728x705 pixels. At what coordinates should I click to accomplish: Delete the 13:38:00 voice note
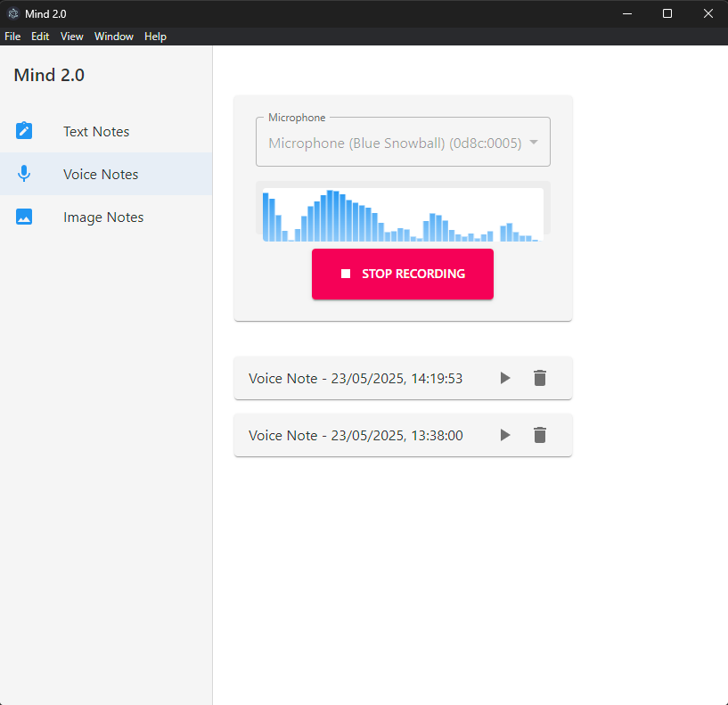click(539, 435)
